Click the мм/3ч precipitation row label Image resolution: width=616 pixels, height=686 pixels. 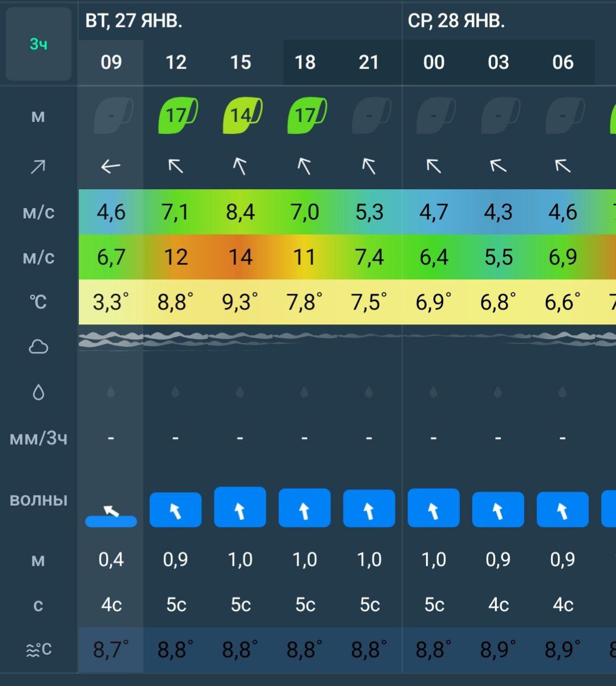tap(38, 439)
